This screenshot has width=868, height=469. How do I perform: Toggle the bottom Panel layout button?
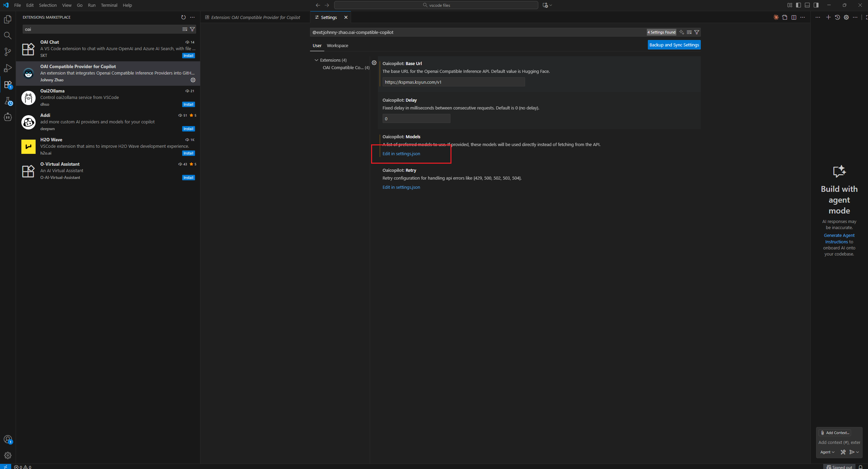pos(807,5)
